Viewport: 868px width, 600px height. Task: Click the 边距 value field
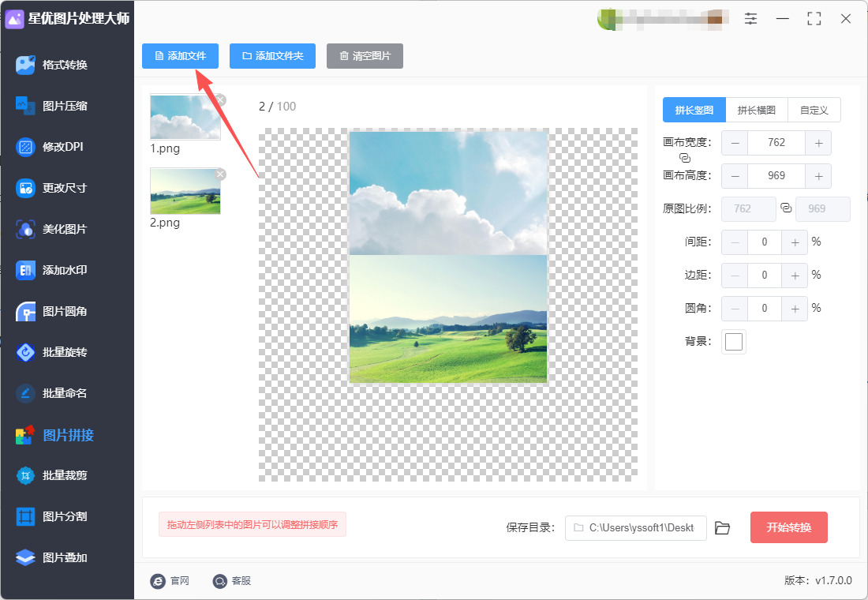[765, 276]
